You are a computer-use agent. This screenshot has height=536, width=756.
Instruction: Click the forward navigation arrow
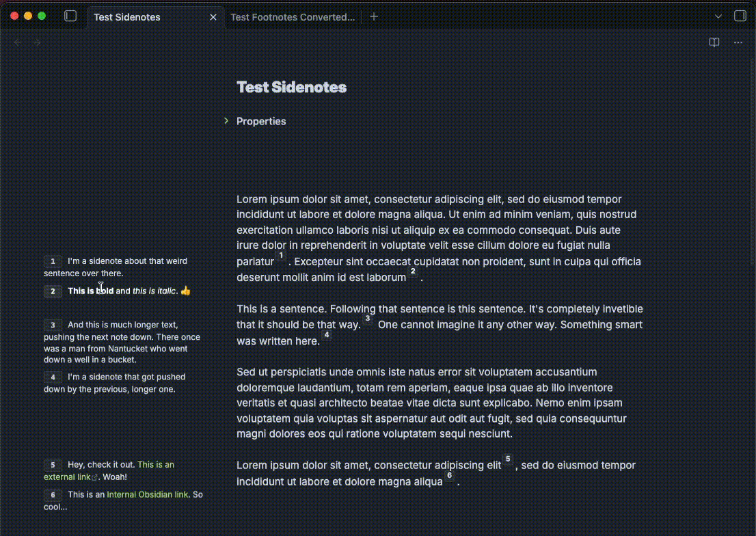pyautogui.click(x=36, y=42)
